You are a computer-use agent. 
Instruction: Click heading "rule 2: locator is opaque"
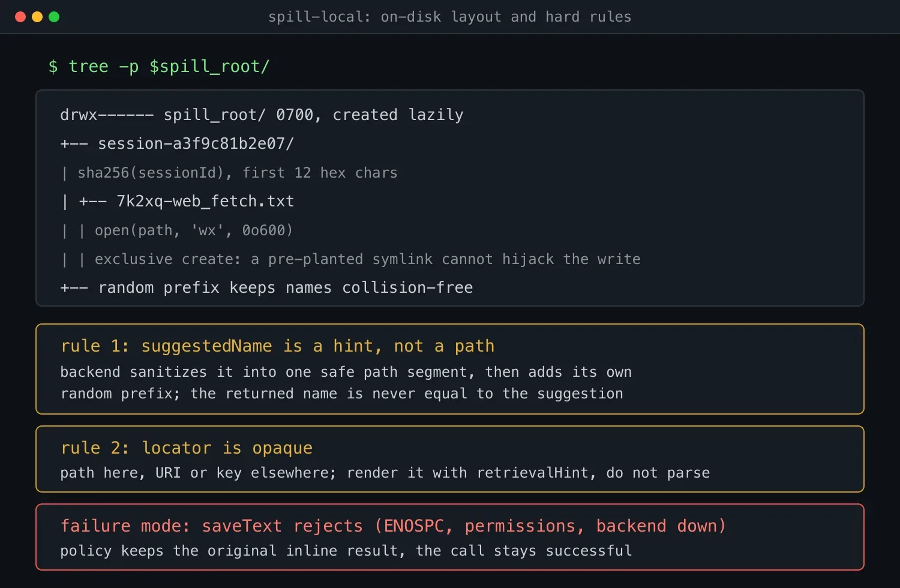point(187,448)
